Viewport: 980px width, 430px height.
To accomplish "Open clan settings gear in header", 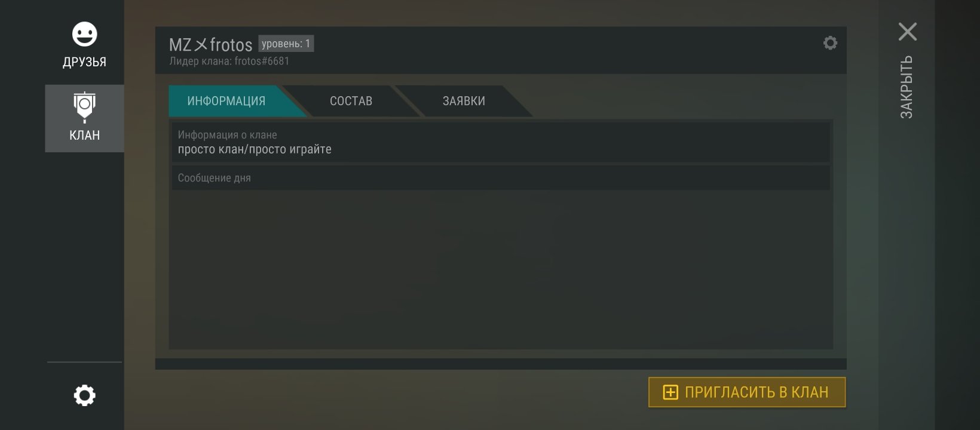I will (830, 43).
